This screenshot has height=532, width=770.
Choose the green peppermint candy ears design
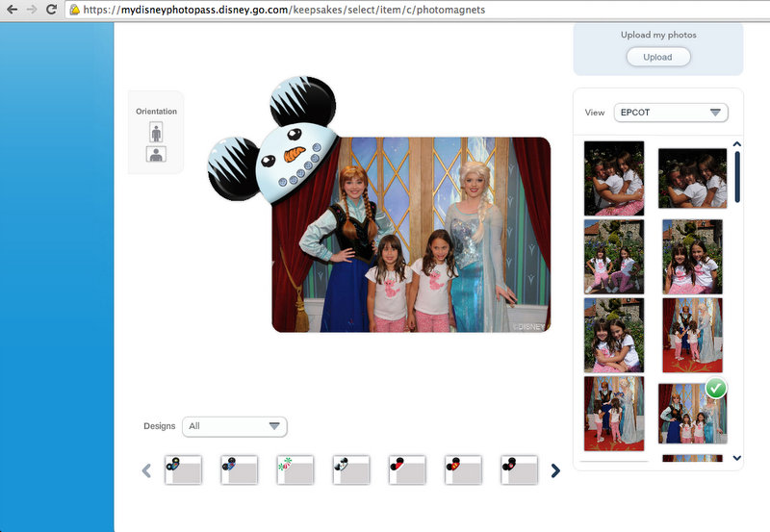295,469
